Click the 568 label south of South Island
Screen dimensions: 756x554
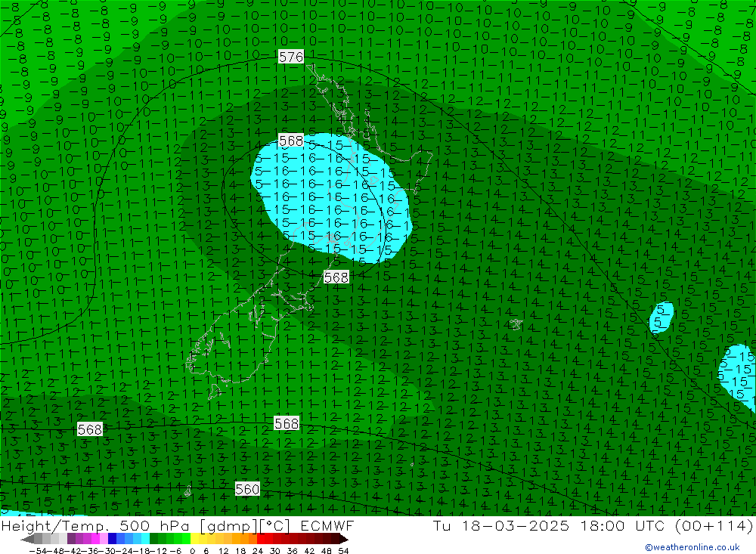click(x=287, y=423)
